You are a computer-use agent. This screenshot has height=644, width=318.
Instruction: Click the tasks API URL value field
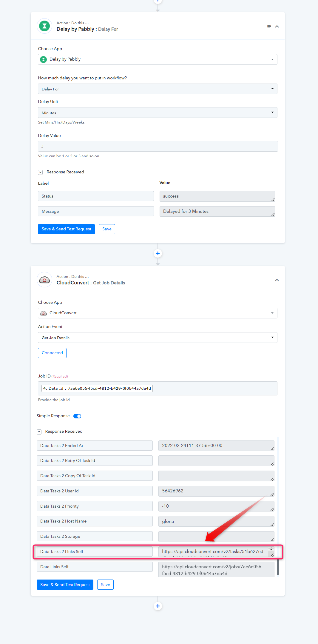pos(216,552)
